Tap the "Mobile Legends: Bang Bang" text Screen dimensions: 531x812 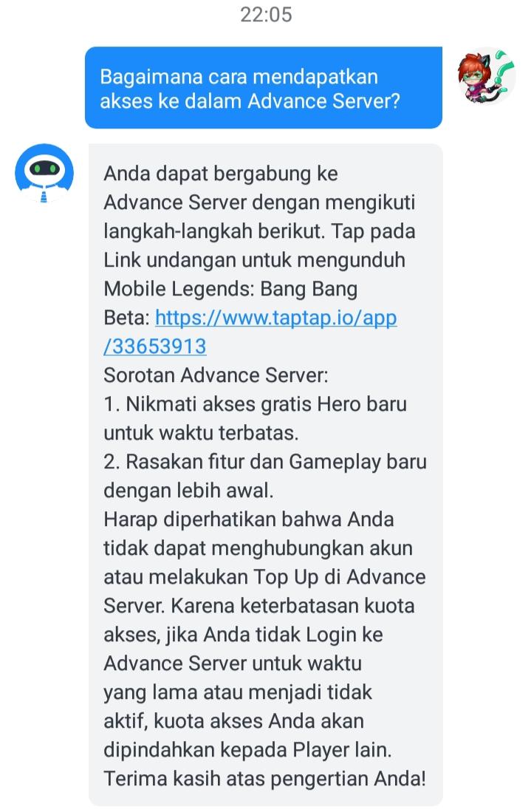230,289
